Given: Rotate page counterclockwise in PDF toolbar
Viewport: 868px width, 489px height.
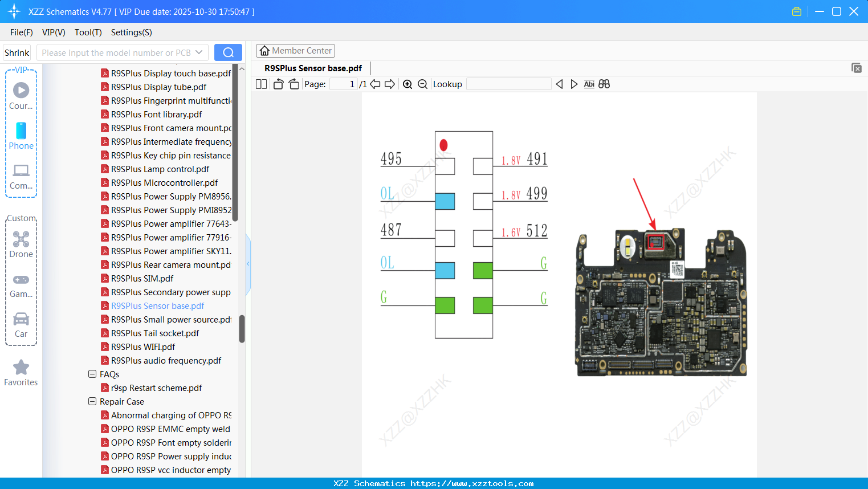Looking at the screenshot, I should [x=278, y=84].
